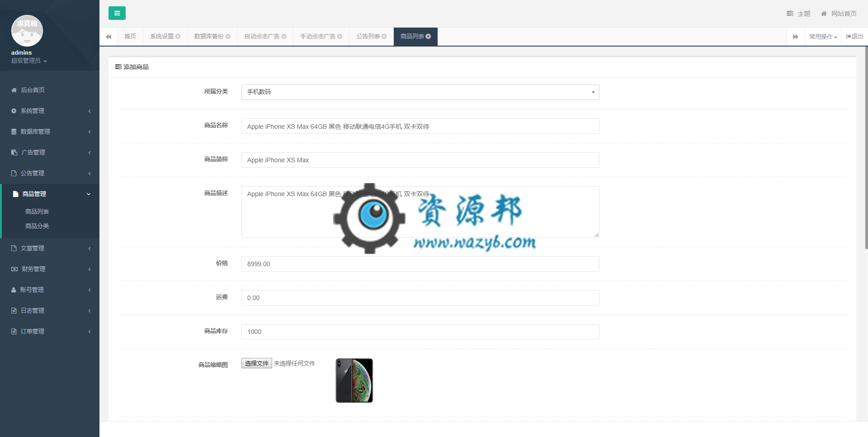
Task: Close the 自动点击广告 tab
Action: click(x=284, y=37)
